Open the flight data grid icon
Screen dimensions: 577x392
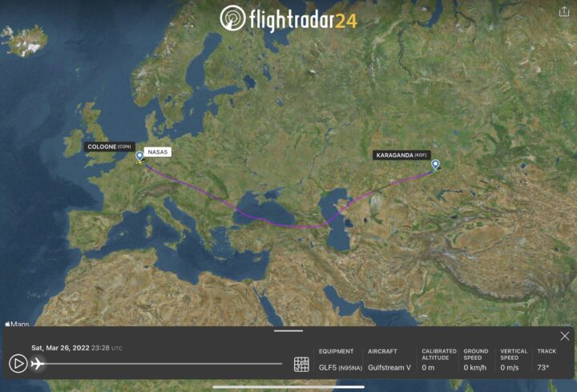(301, 364)
